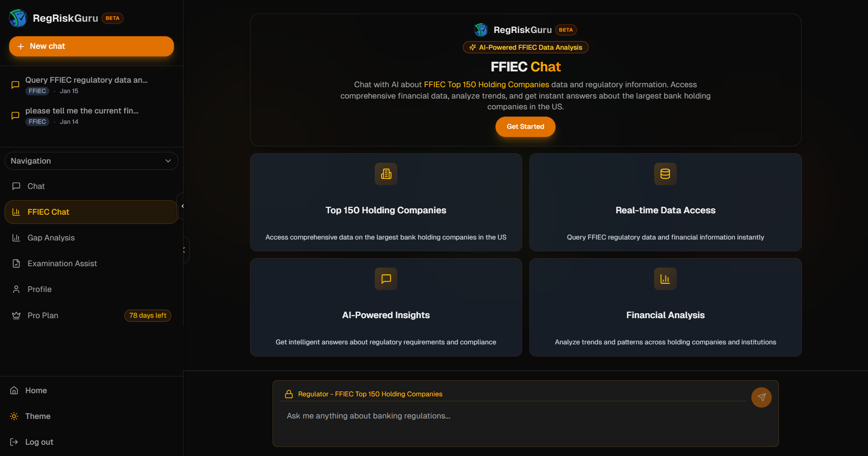This screenshot has width=868, height=456.
Task: Click the Profile person icon
Action: 16,289
